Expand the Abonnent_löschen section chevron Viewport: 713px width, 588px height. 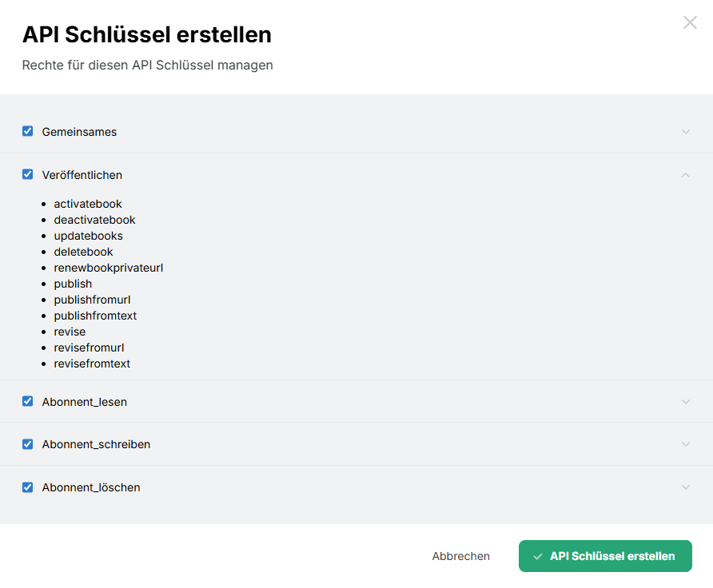pos(686,487)
